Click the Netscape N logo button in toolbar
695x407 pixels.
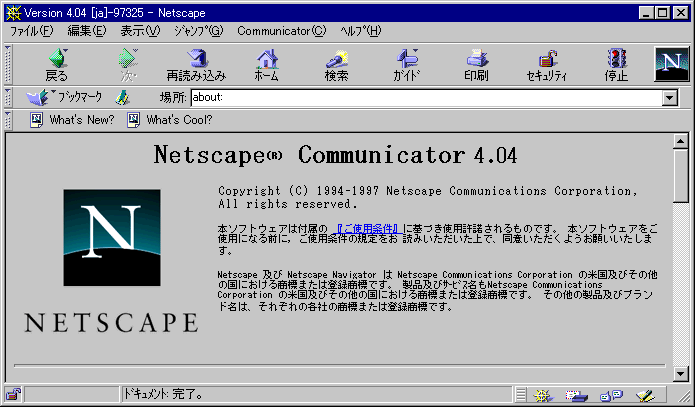click(672, 64)
